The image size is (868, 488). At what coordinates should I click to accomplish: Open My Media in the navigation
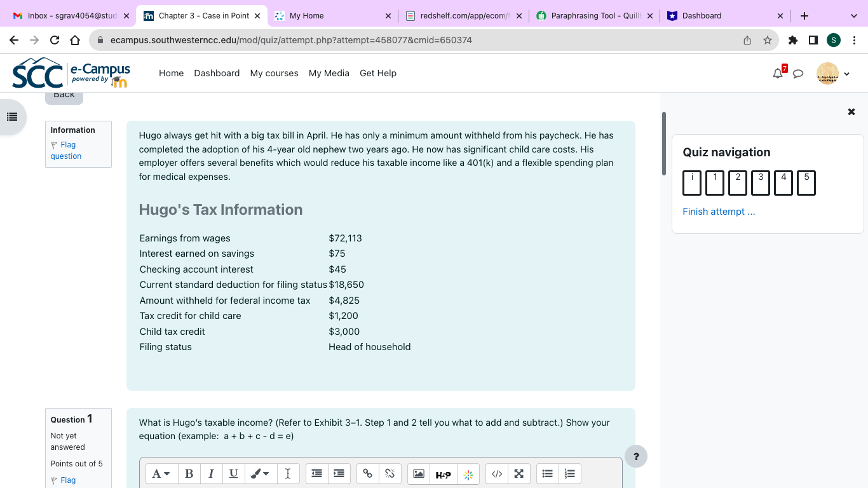coord(329,73)
